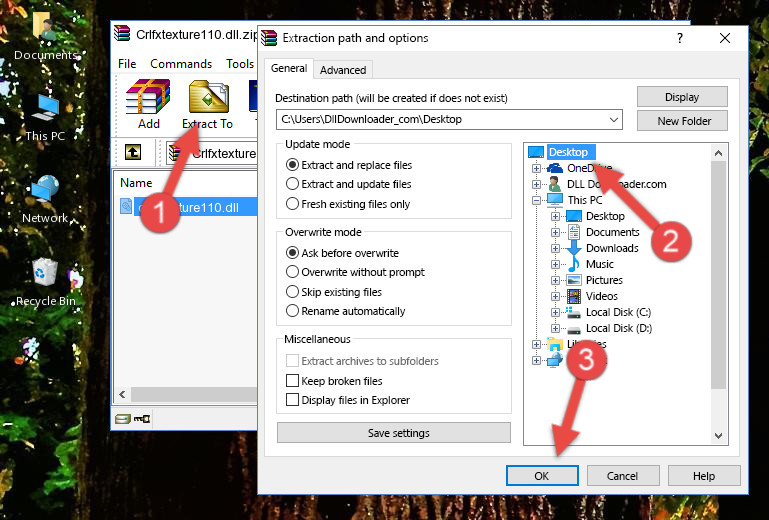Close the Extraction path and options dialog
Screen dimensions: 769x520
tap(725, 38)
